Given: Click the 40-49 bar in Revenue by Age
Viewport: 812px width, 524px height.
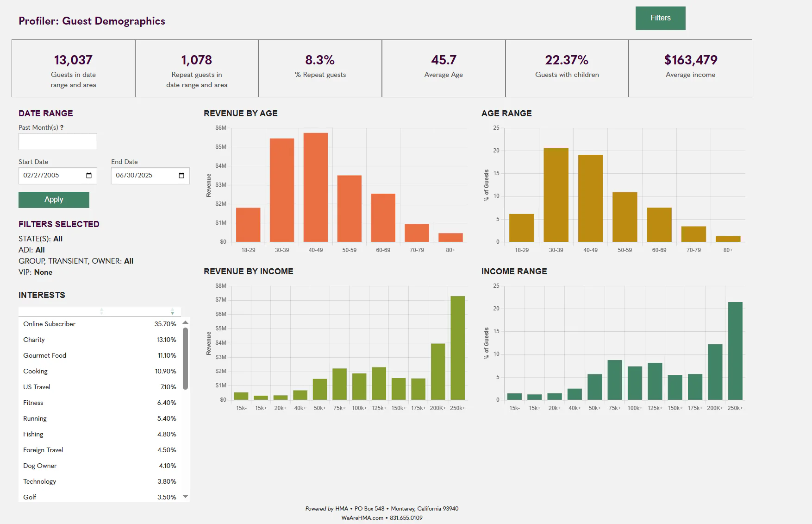Looking at the screenshot, I should pyautogui.click(x=316, y=187).
